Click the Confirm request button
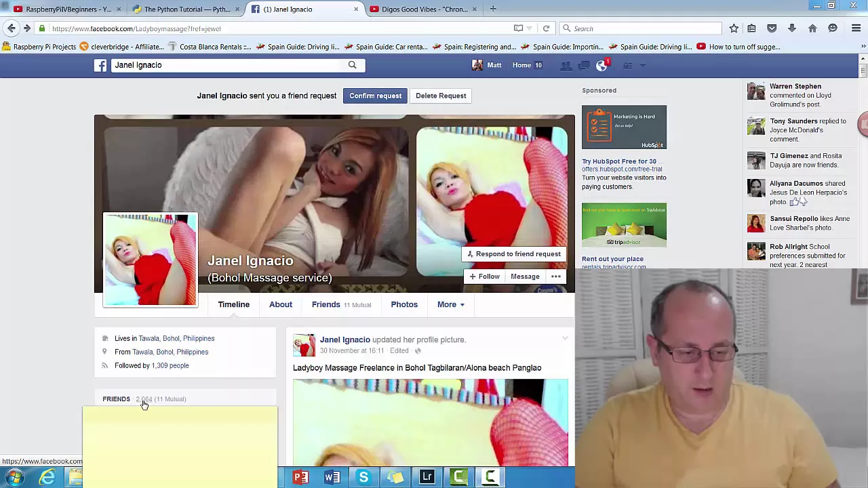Image resolution: width=868 pixels, height=488 pixels. tap(376, 96)
